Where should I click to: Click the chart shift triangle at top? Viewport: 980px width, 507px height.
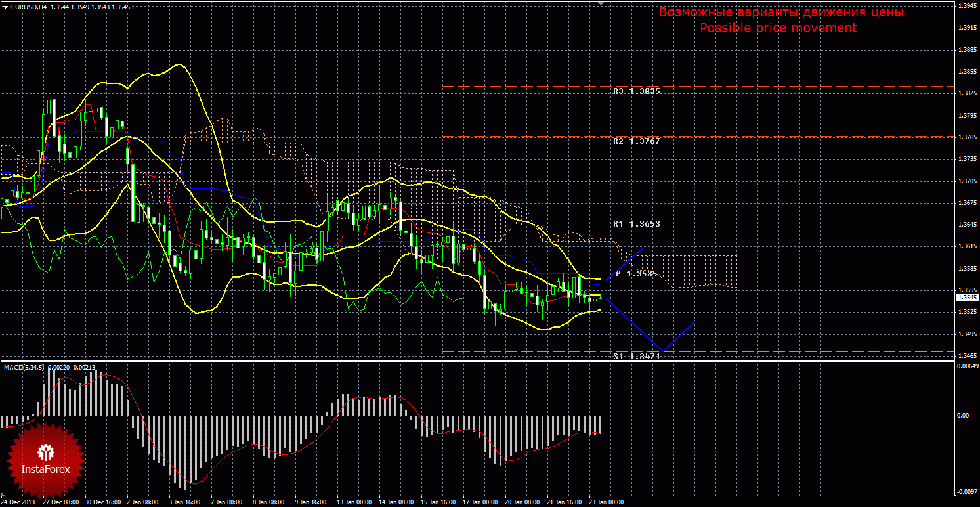[601, 3]
